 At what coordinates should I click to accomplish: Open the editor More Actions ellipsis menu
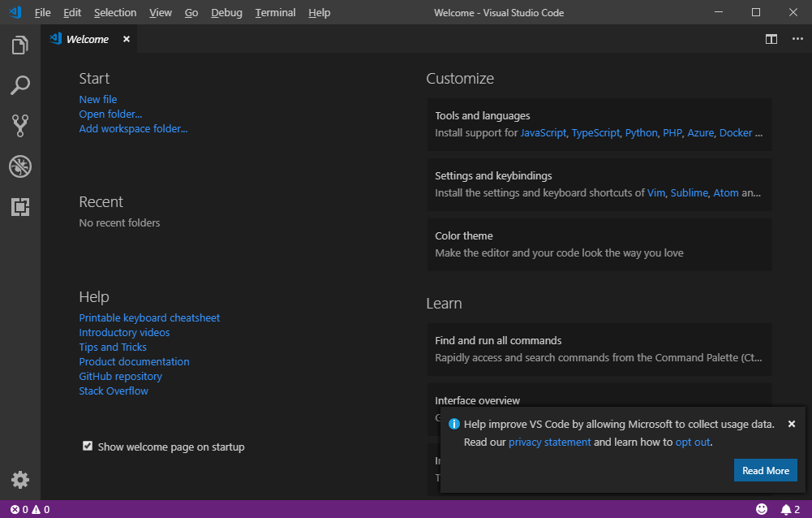pyautogui.click(x=797, y=39)
